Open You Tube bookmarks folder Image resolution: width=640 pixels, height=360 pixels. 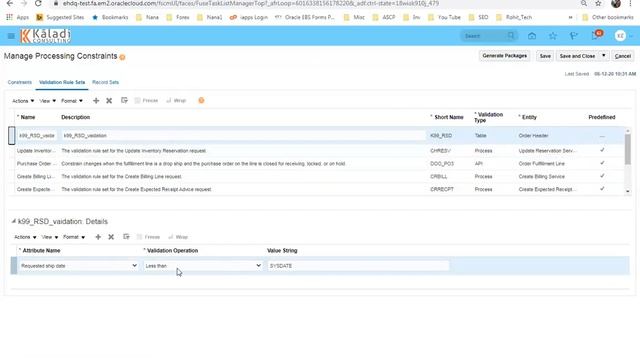click(x=444, y=17)
